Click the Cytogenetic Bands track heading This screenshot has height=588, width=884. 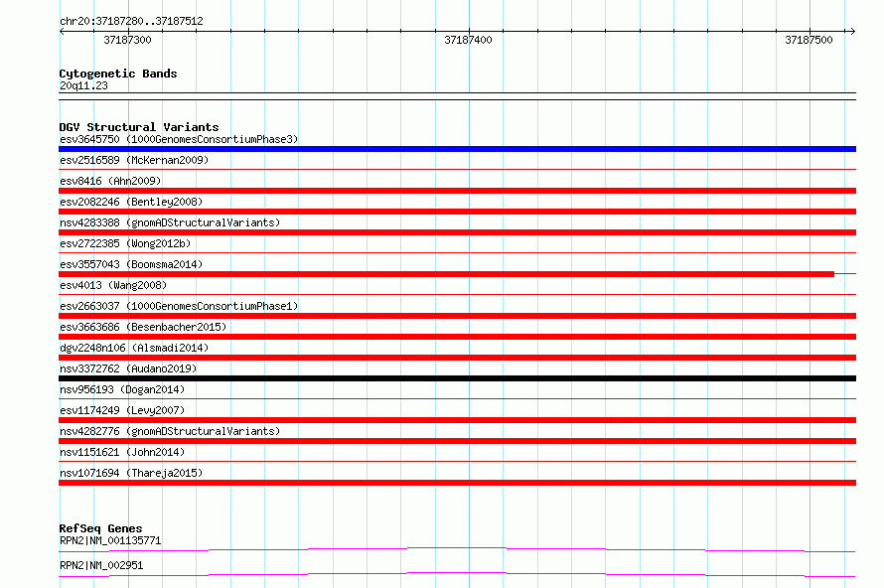pos(118,73)
